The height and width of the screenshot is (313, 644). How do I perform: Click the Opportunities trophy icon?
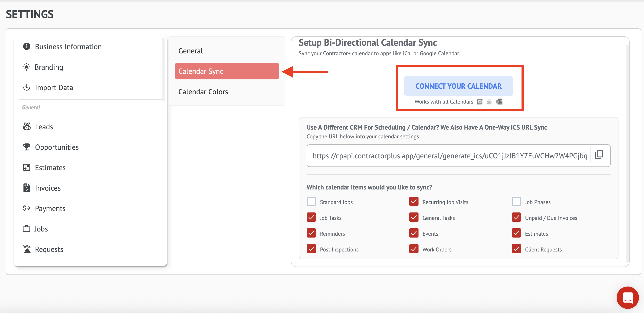click(26, 147)
